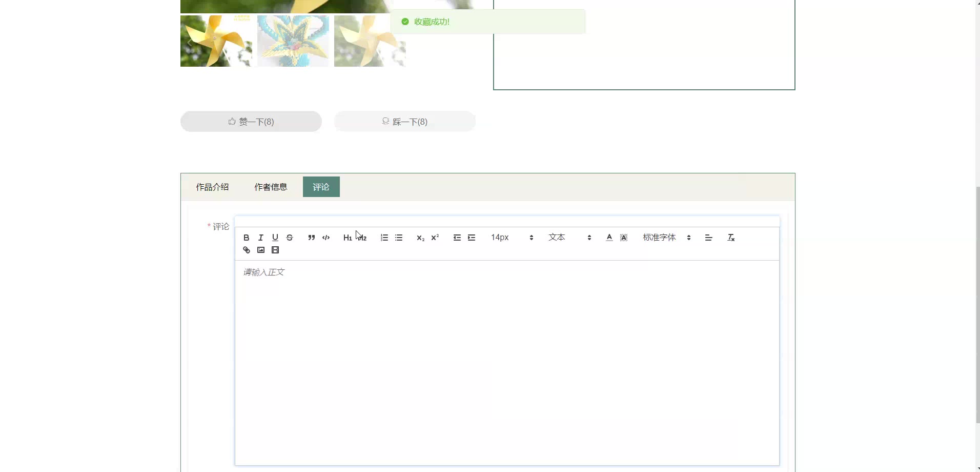Select the blue origami thumbnail
This screenshot has width=980, height=472.
pos(293,41)
